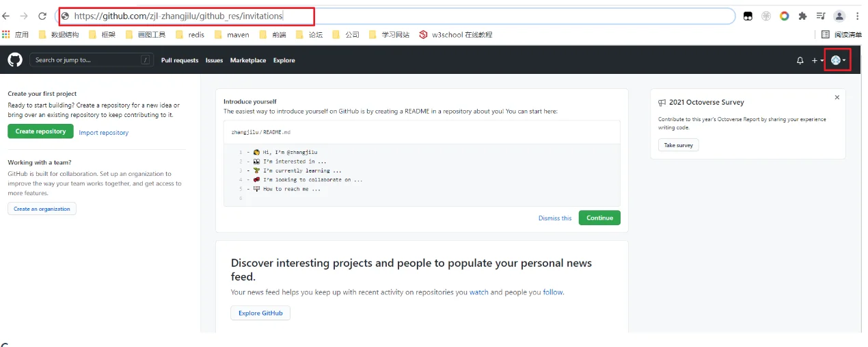The image size is (868, 347).
Task: Click the browser back arrow
Action: (6, 16)
